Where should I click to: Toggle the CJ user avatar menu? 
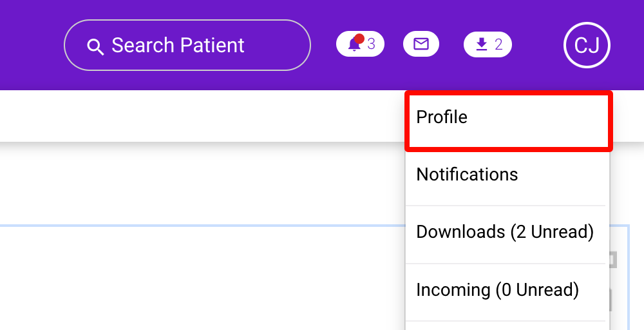(x=587, y=45)
